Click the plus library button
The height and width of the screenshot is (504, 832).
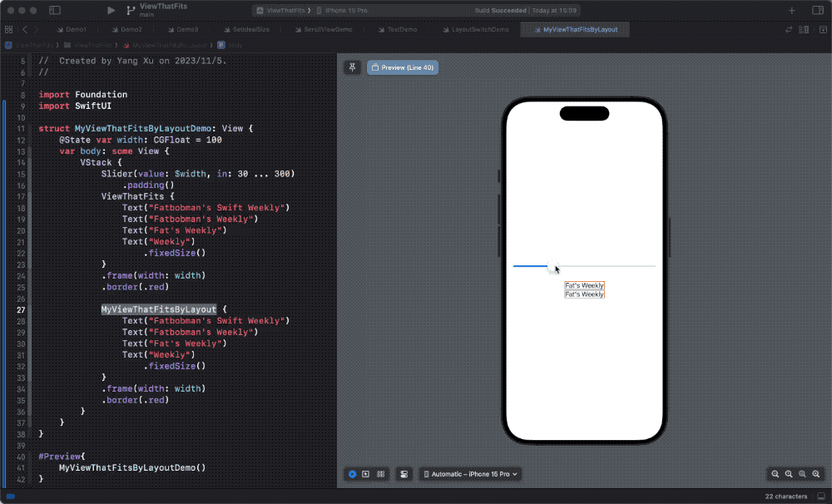792,10
